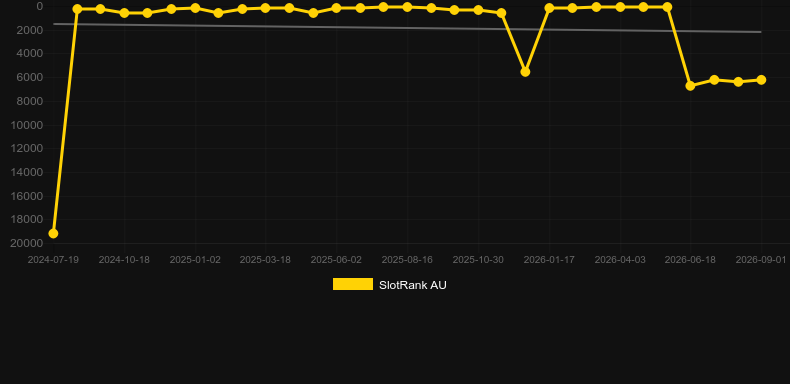Click the 2024-07-19 x-axis date label

tap(53, 260)
